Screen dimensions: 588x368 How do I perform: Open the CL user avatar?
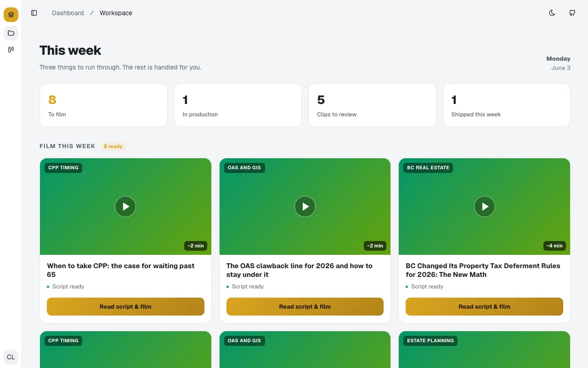(11, 357)
